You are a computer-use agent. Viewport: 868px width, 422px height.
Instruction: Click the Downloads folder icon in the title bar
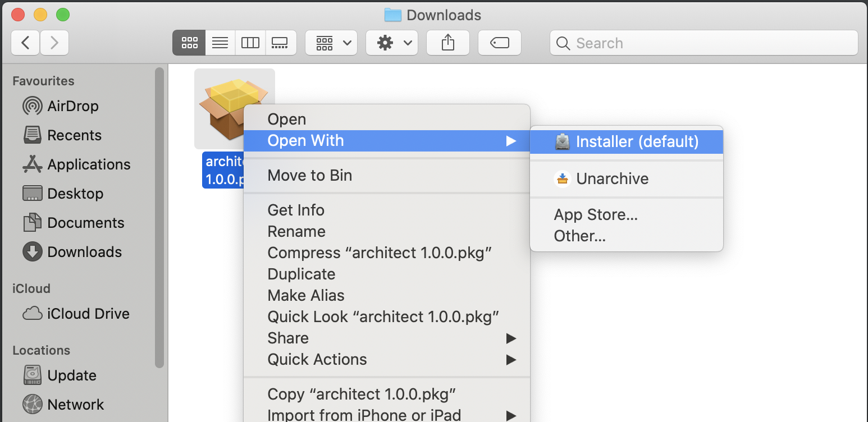tap(392, 15)
